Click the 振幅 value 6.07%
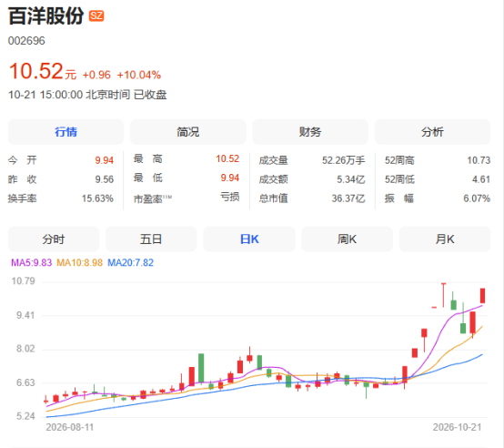Image resolution: width=504 pixels, height=448 pixels. (477, 199)
